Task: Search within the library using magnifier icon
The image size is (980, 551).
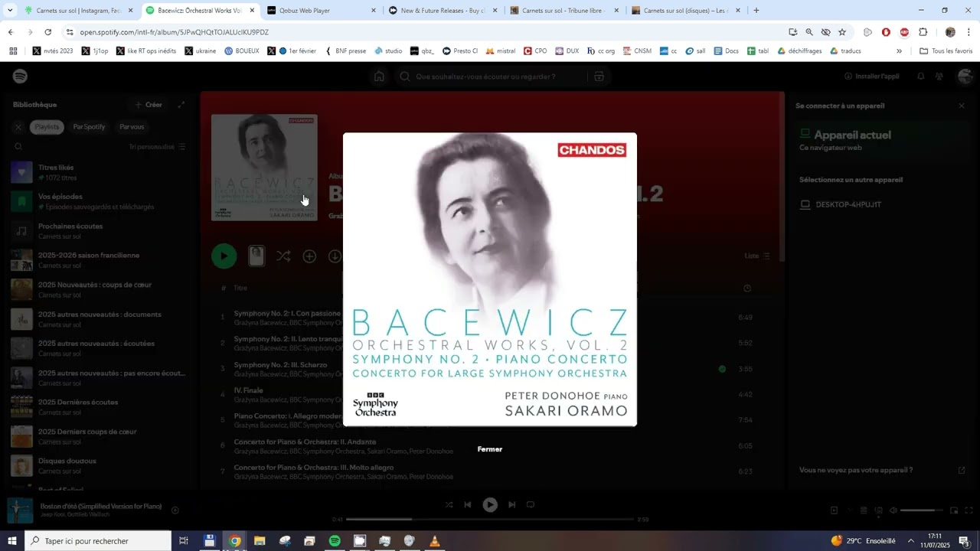Action: pos(18,147)
